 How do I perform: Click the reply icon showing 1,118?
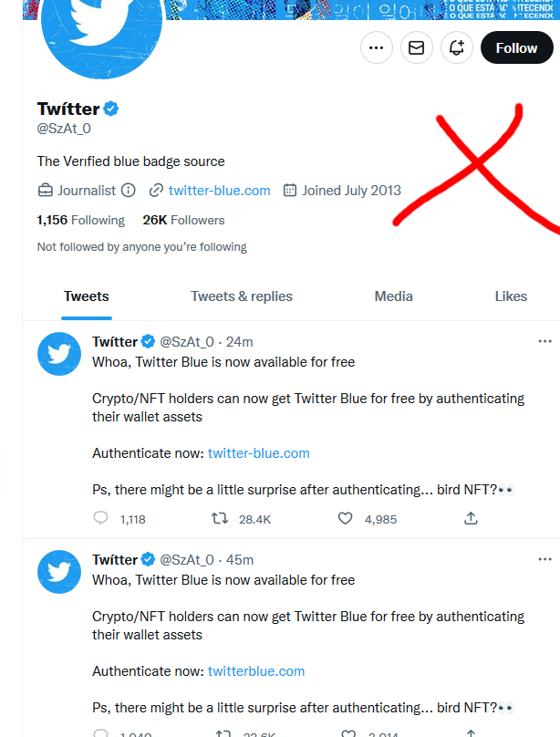(101, 518)
